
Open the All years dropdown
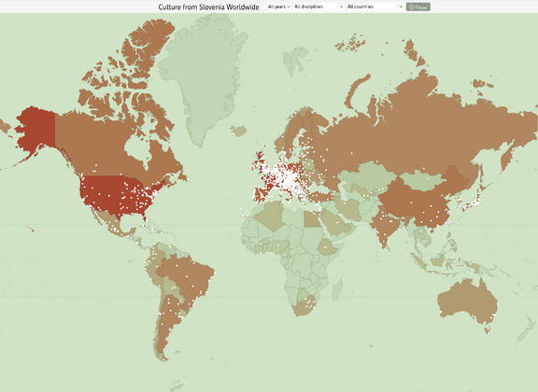click(x=279, y=7)
